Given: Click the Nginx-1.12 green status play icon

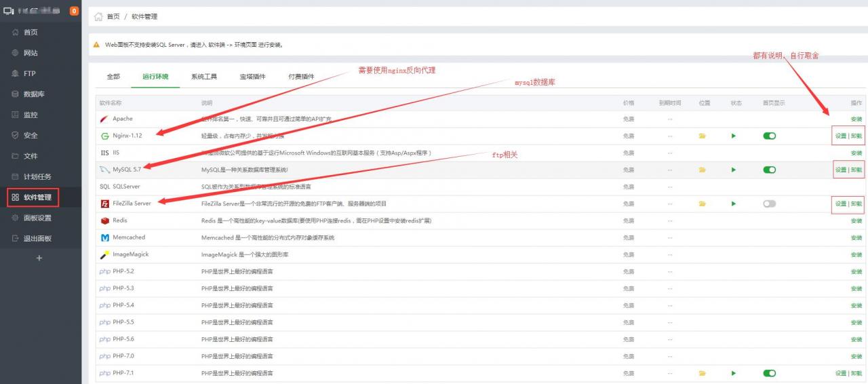Looking at the screenshot, I should [x=733, y=136].
